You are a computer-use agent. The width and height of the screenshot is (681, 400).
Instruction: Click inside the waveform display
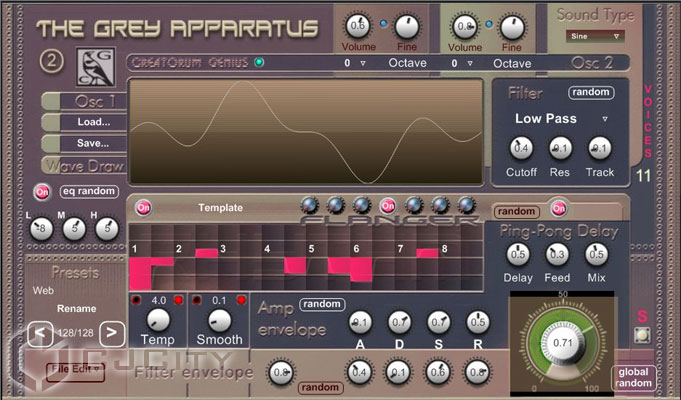pos(306,131)
